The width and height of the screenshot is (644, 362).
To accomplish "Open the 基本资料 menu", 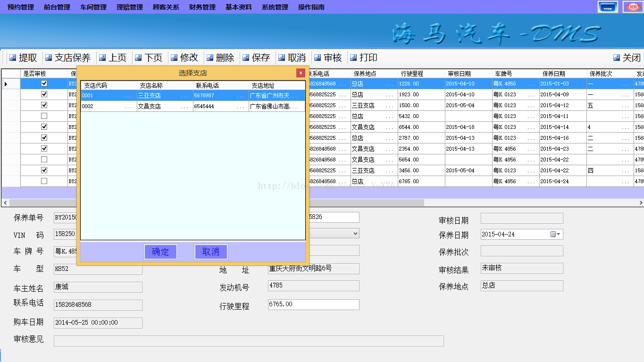I will tap(239, 7).
